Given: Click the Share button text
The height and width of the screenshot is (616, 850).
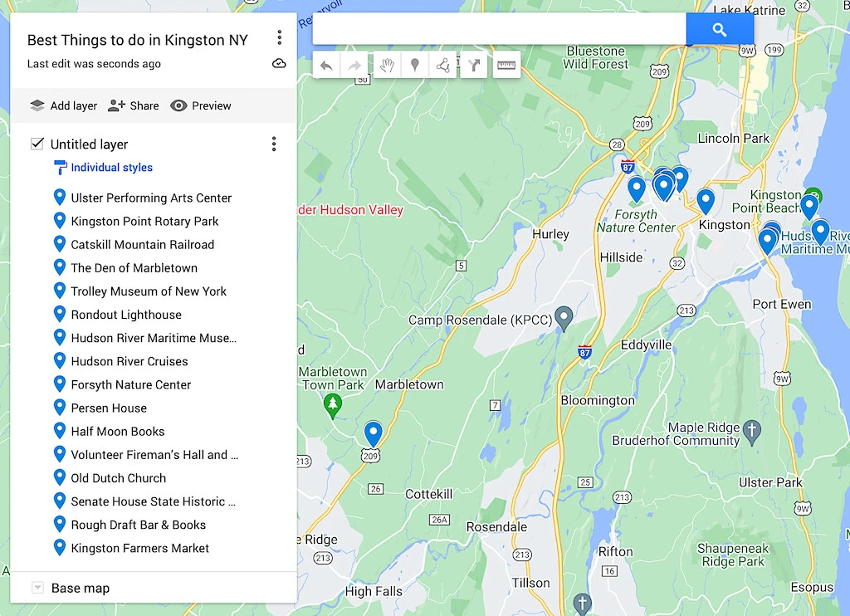Looking at the screenshot, I should click(x=144, y=105).
